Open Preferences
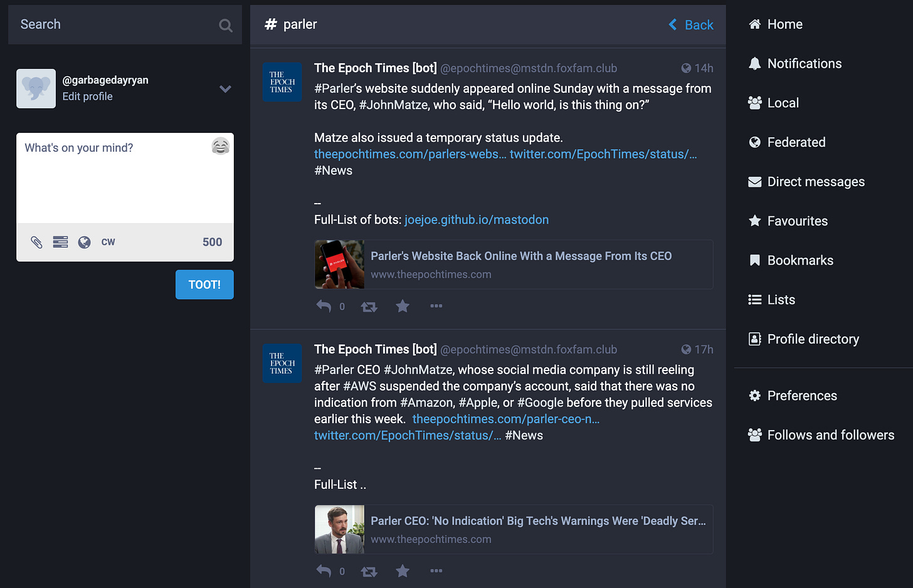Screen dimensions: 913x588 pos(792,396)
